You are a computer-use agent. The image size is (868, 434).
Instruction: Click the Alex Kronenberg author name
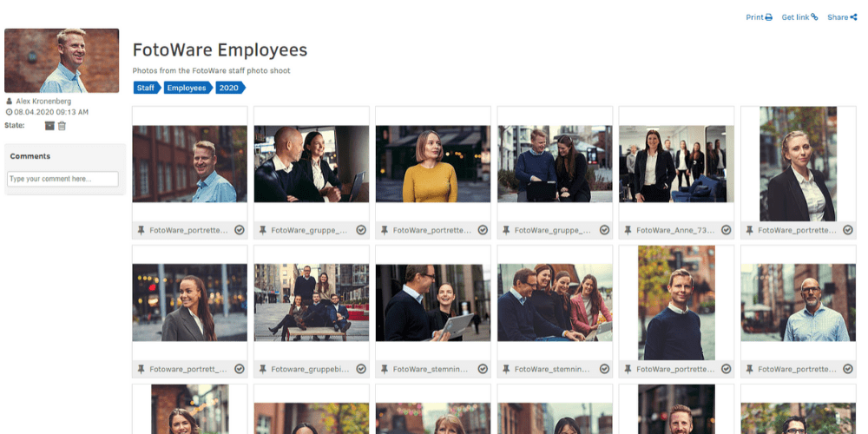tap(43, 102)
